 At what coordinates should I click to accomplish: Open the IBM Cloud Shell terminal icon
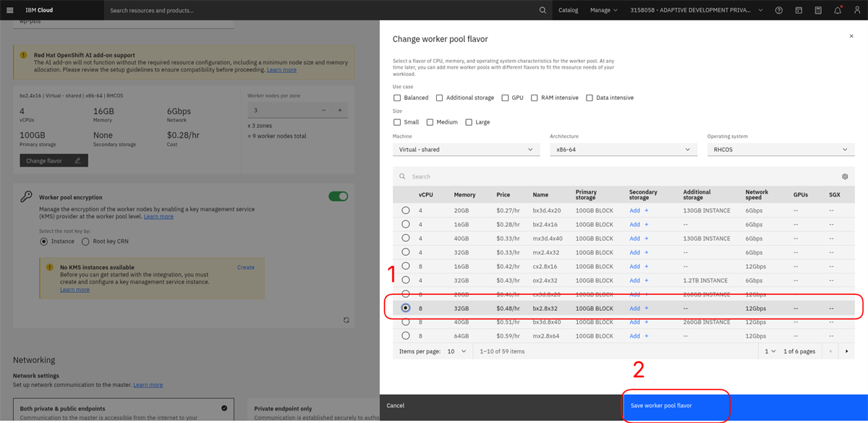tap(799, 10)
